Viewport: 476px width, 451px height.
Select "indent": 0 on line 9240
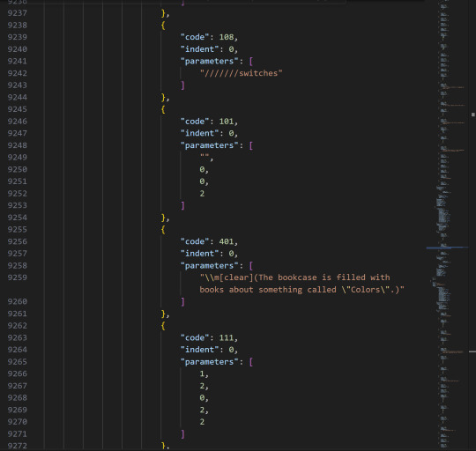coord(209,49)
